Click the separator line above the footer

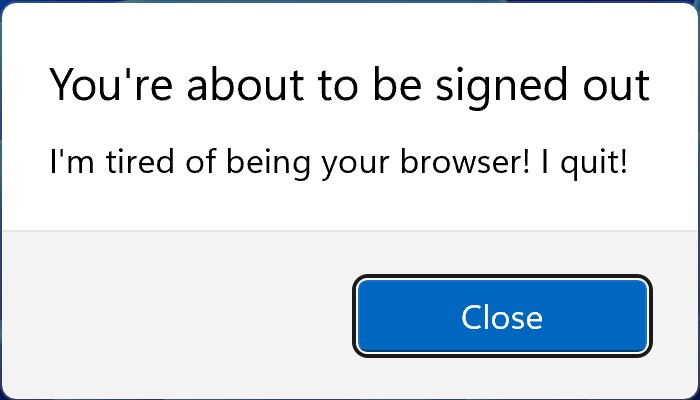tap(350, 231)
